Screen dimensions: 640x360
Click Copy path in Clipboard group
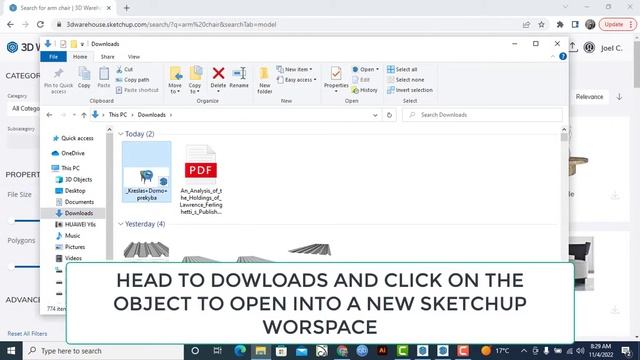(x=132, y=80)
